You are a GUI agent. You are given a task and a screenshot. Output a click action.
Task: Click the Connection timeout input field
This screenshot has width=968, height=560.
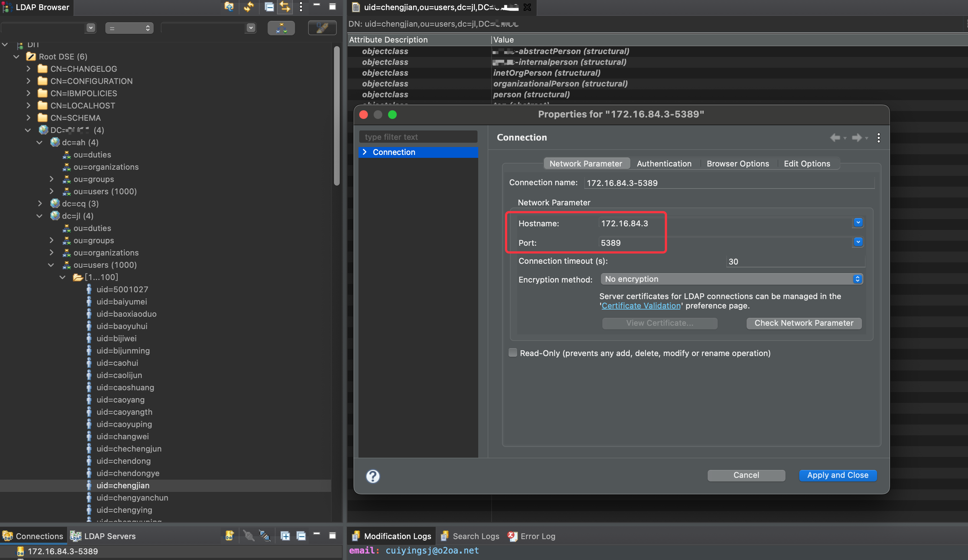[x=795, y=261]
